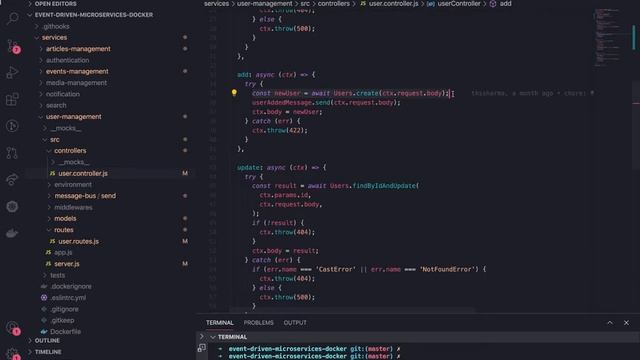This screenshot has width=640, height=360.
Task: Expand the articles-management folder
Action: (x=78, y=49)
